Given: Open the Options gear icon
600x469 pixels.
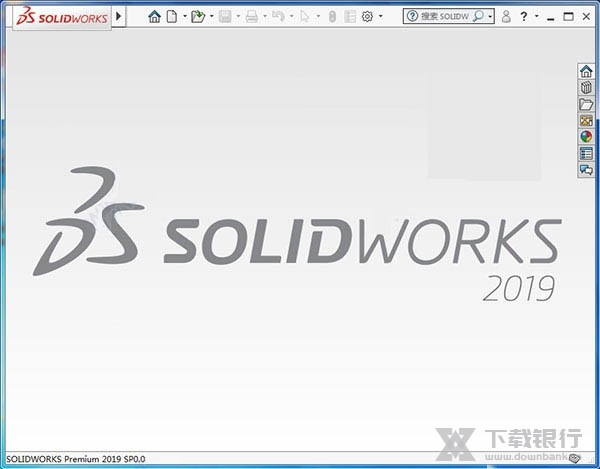Looking at the screenshot, I should [367, 16].
